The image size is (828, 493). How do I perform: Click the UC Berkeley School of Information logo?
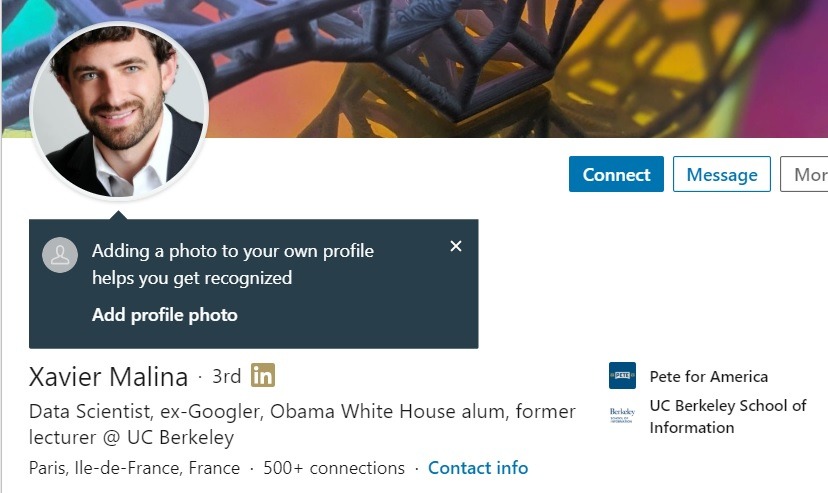[x=622, y=416]
